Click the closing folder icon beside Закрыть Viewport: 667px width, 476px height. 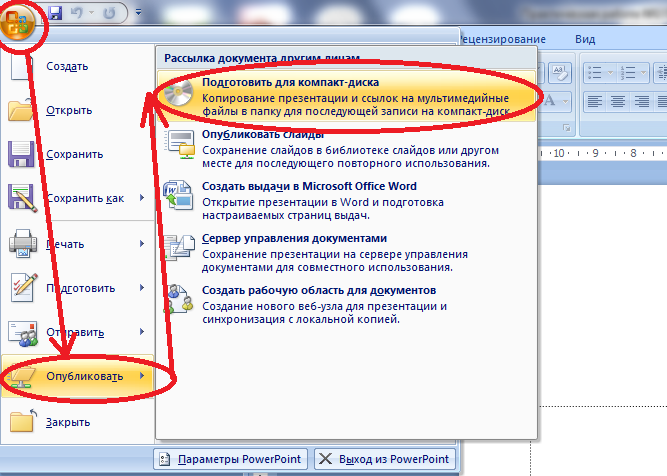click(x=23, y=420)
